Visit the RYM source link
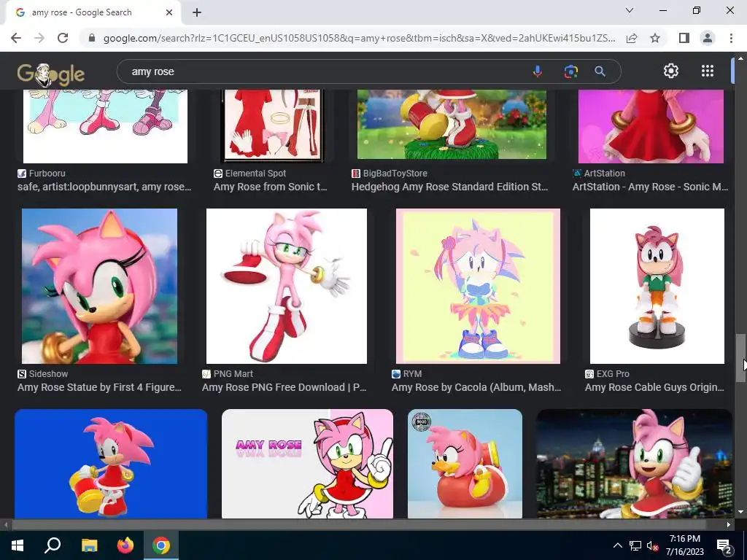 pyautogui.click(x=407, y=374)
